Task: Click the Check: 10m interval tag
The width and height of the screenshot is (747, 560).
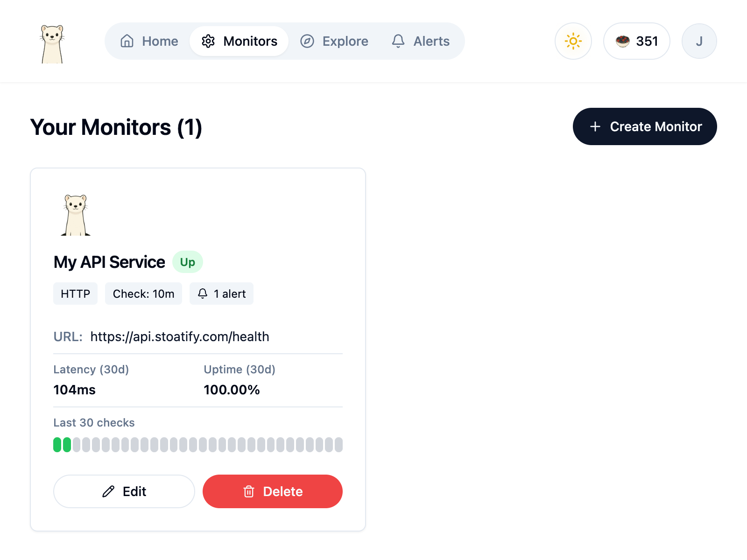Action: pos(143,294)
